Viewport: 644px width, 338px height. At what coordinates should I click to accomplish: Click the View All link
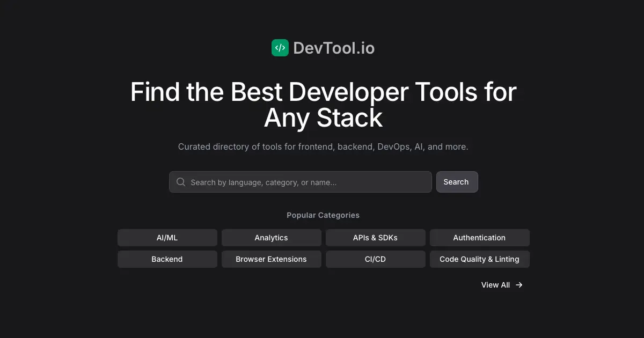click(x=495, y=285)
